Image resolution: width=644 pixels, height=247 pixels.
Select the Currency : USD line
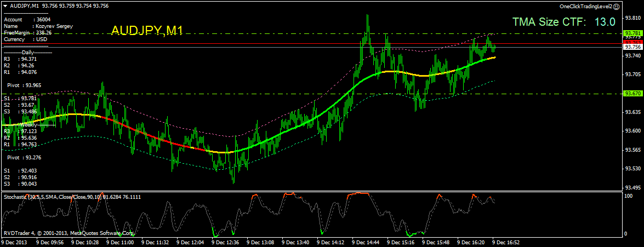click(x=25, y=39)
